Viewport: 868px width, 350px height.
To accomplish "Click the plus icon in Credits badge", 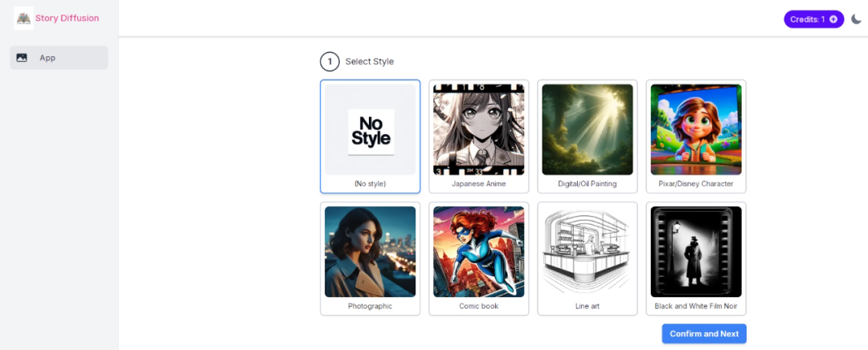I will pos(833,19).
